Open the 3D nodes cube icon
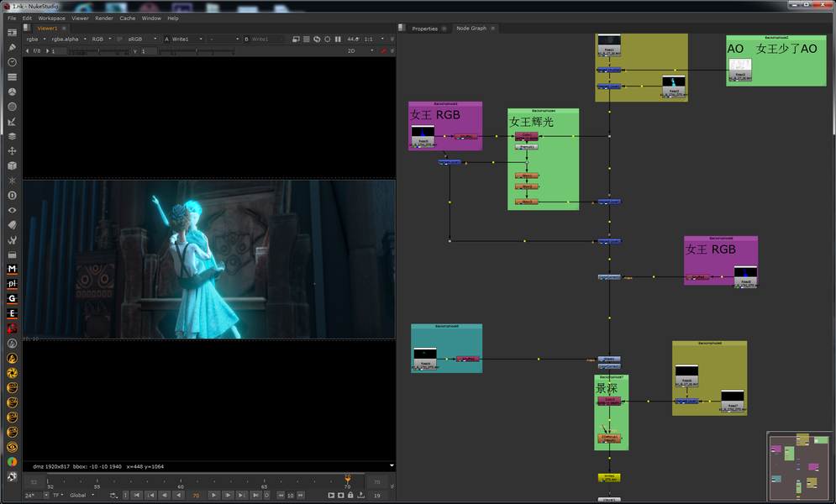 (x=12, y=165)
